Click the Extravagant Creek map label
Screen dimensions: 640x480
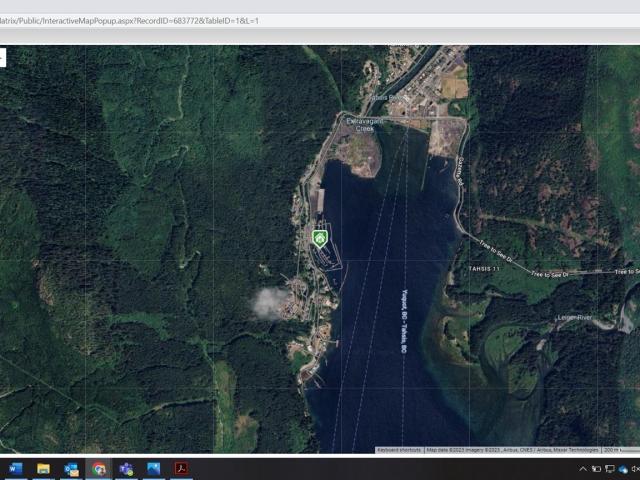click(359, 126)
